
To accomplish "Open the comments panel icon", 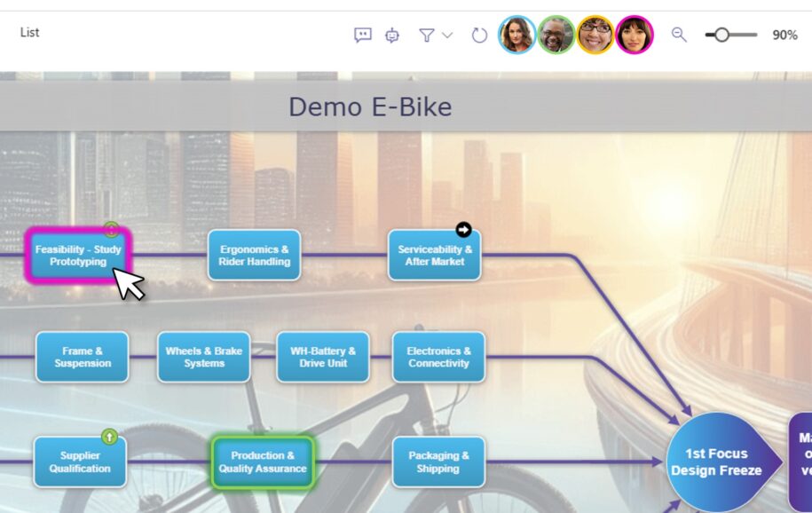I will tap(362, 35).
